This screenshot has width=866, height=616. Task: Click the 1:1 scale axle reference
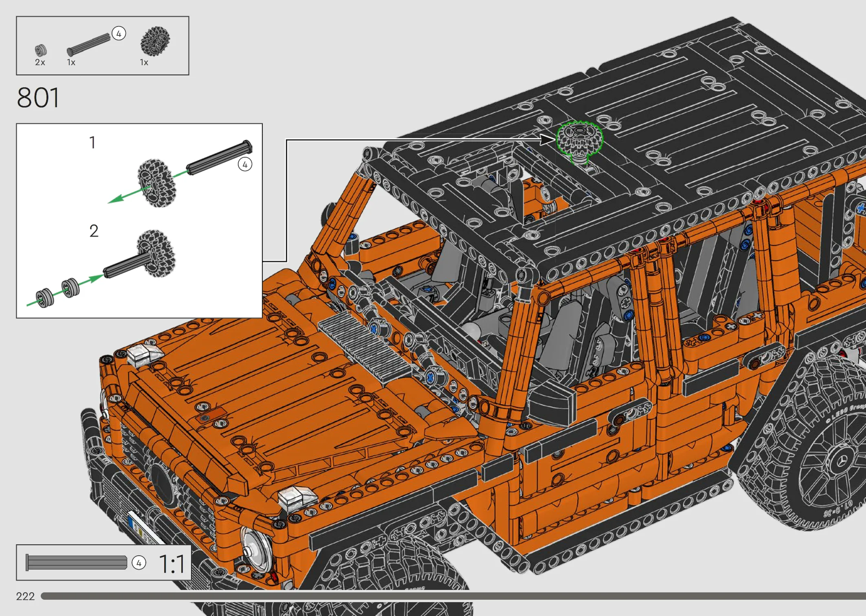pyautogui.click(x=76, y=563)
